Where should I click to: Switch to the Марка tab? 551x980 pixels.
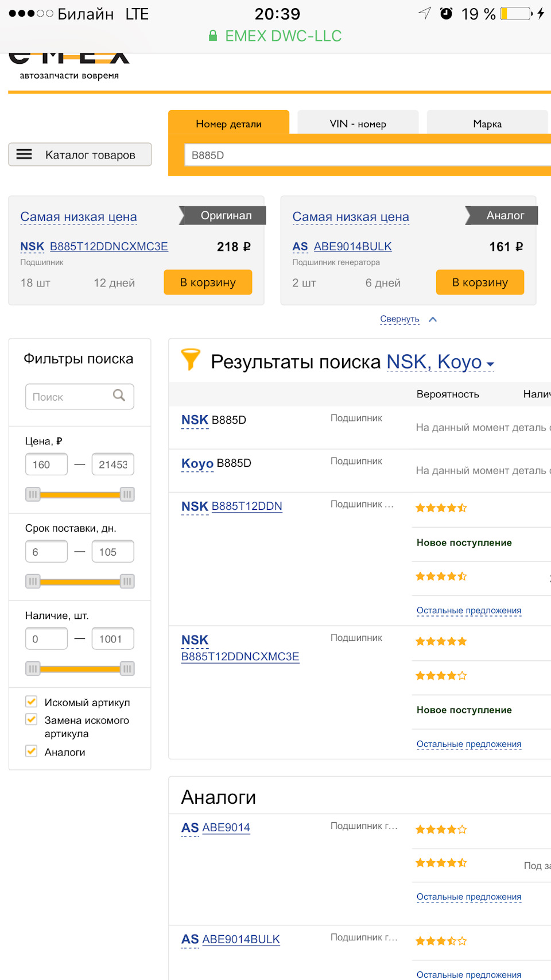(487, 123)
